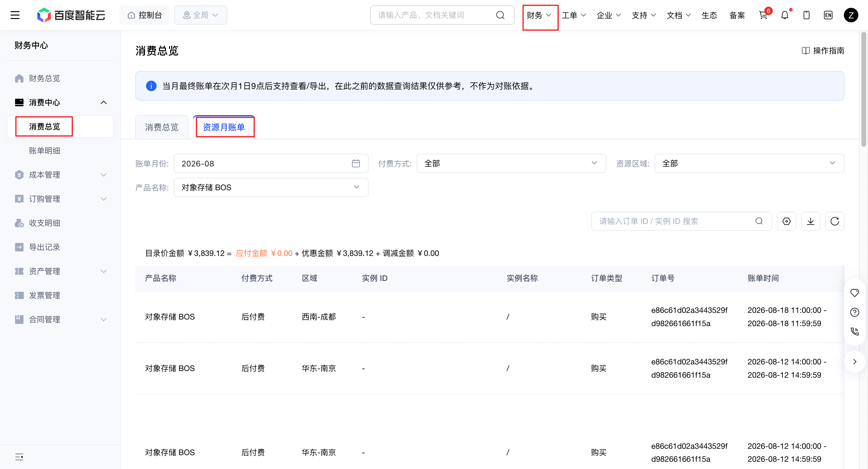The height and width of the screenshot is (469, 868).
Task: Open the 产品名称 dropdown
Action: (271, 187)
